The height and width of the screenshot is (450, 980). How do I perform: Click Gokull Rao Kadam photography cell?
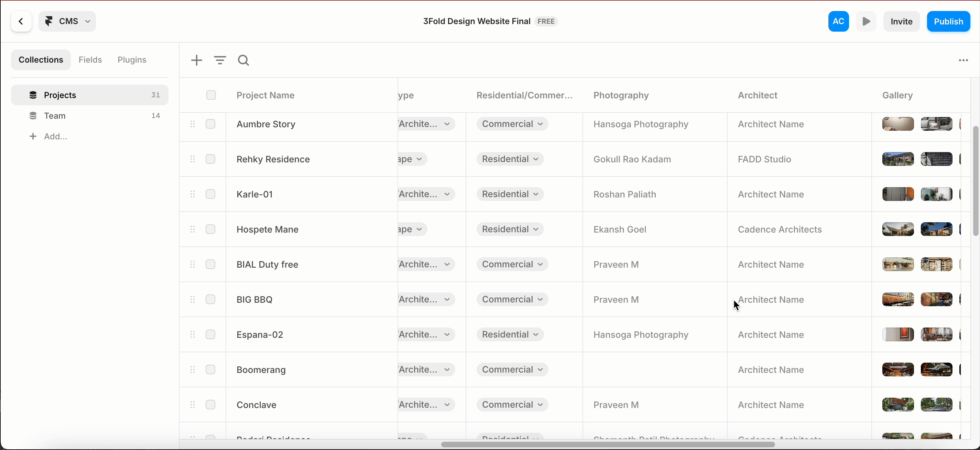655,159
